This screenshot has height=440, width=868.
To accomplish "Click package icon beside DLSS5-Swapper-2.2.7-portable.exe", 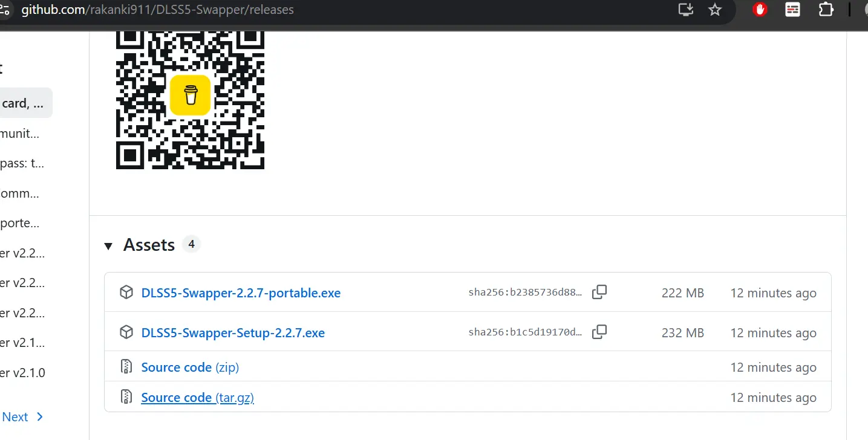I will [126, 293].
